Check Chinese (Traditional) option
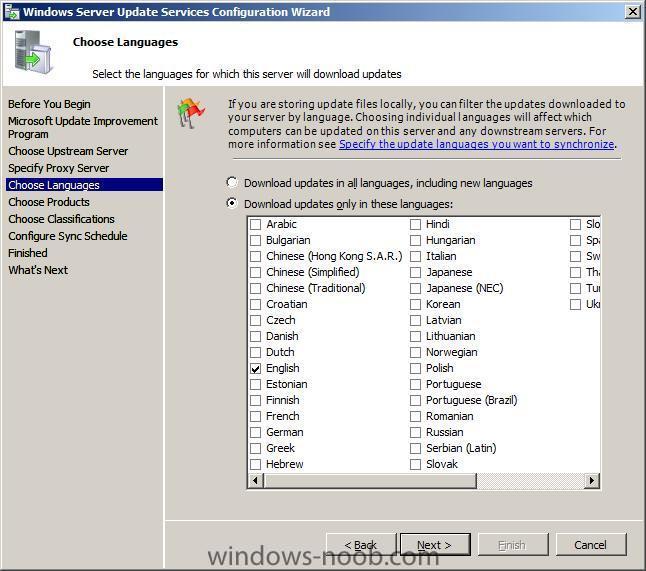The height and width of the screenshot is (571, 646). click(x=255, y=288)
